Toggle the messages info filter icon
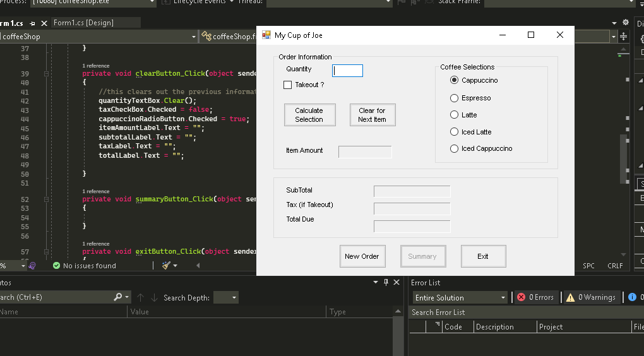This screenshot has width=644, height=356. [x=632, y=297]
